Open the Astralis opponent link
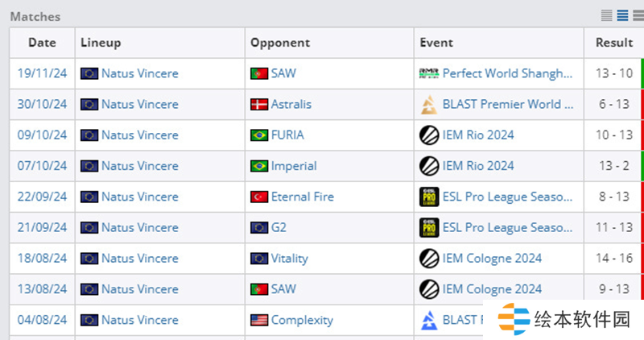Image resolution: width=644 pixels, height=340 pixels. (x=291, y=105)
